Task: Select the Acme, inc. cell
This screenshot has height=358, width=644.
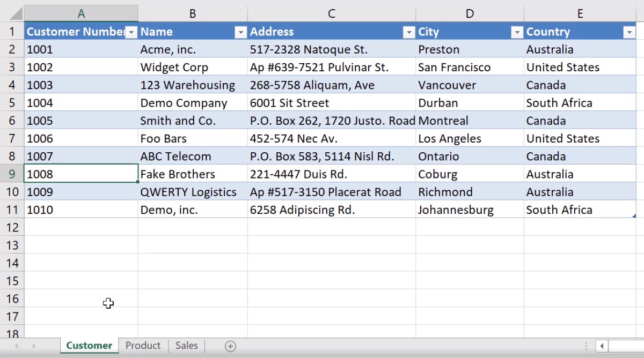Action: click(193, 49)
